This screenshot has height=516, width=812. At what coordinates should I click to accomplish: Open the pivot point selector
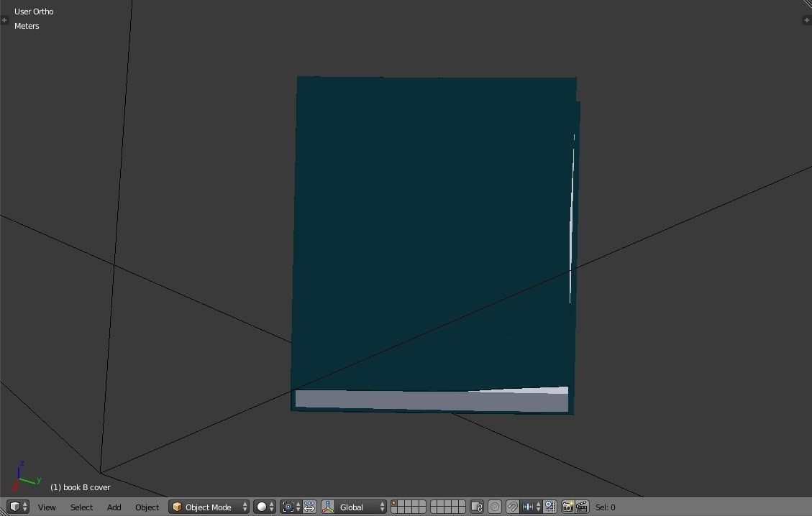coord(291,507)
